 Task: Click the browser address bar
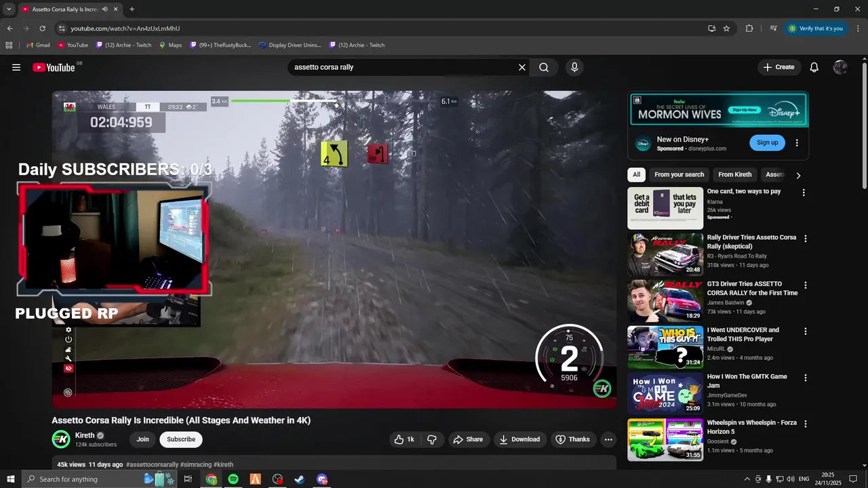[x=380, y=28]
